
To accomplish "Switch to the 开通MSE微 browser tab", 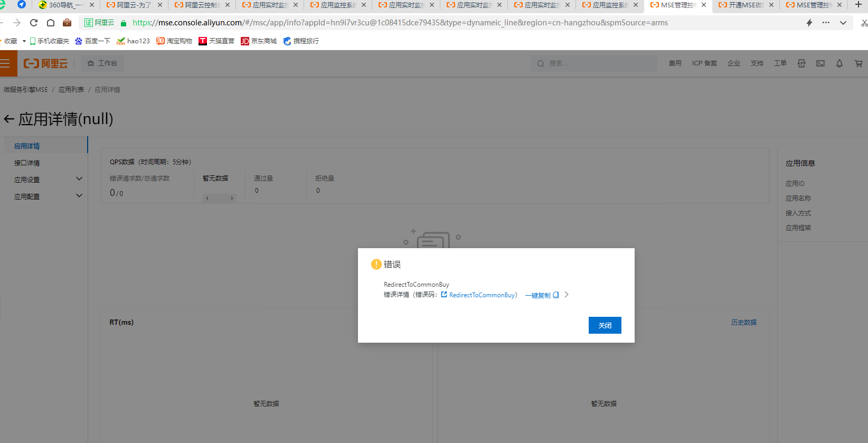I will 746,5.
